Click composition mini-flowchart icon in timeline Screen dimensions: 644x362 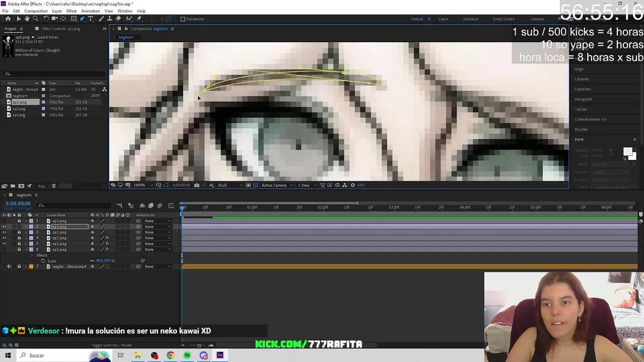[x=120, y=206]
